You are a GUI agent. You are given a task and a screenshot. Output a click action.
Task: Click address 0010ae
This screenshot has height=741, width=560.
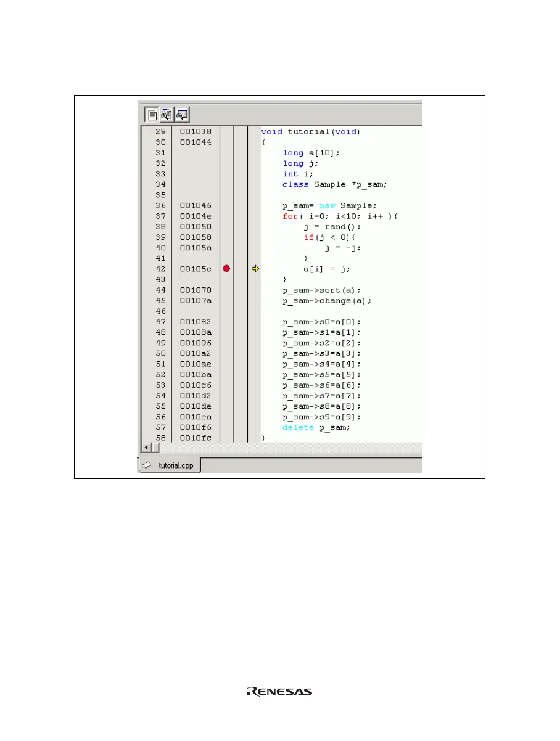[196, 364]
